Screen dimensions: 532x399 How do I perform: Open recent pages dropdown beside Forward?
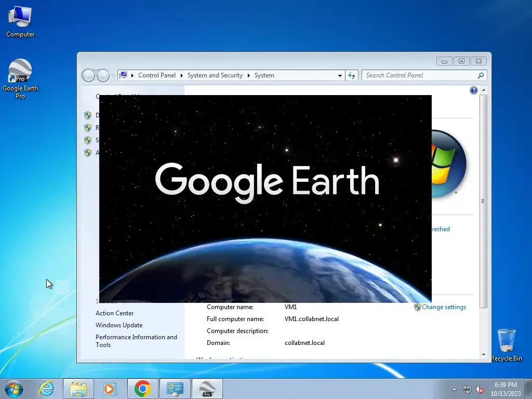click(x=113, y=76)
